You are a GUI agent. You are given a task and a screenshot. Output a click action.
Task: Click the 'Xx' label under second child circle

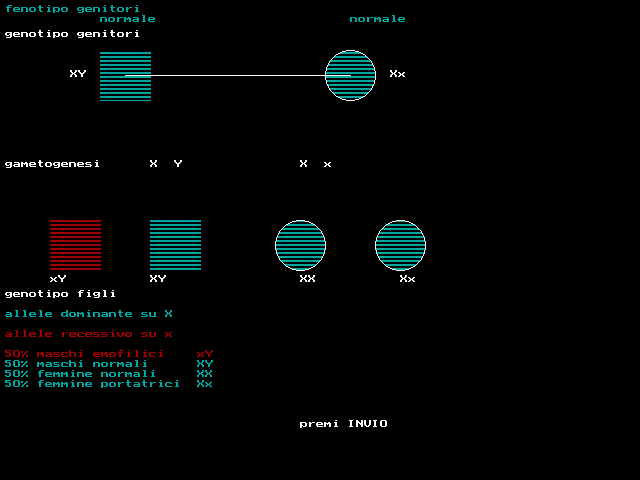pos(407,279)
